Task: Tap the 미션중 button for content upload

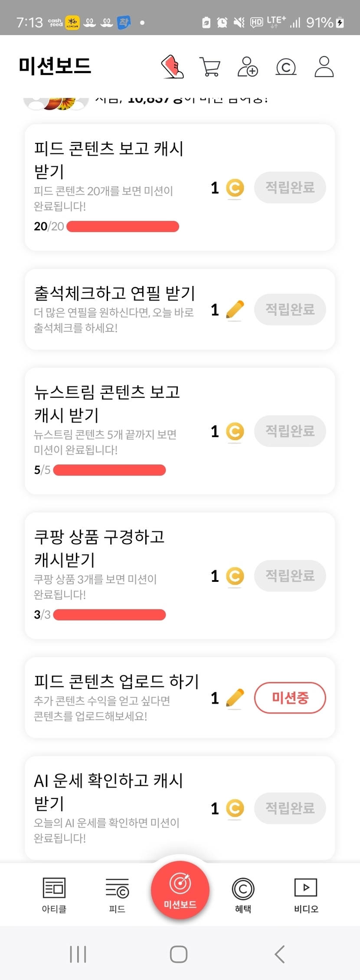Action: [290, 698]
